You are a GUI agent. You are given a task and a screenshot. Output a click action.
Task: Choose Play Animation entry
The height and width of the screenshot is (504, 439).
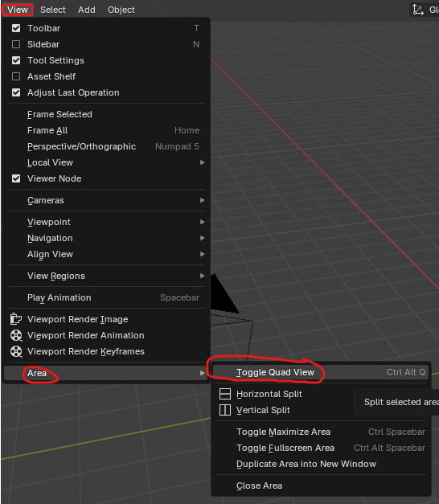106,297
